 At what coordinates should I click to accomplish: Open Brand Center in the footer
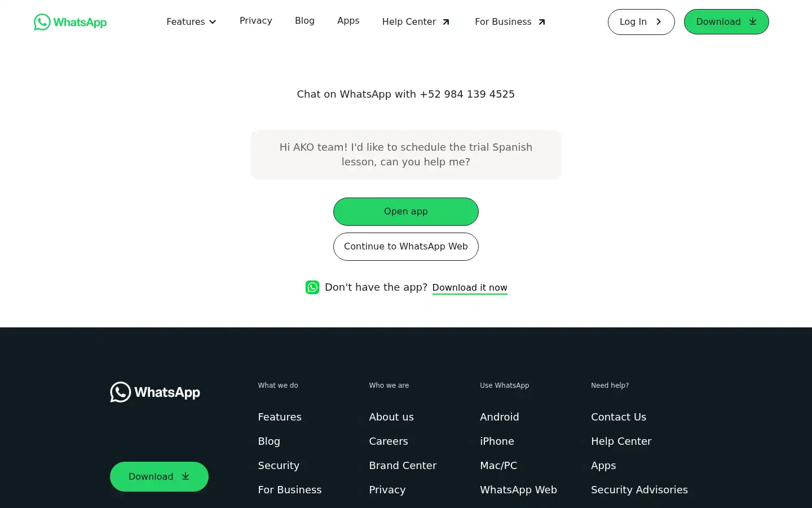403,466
